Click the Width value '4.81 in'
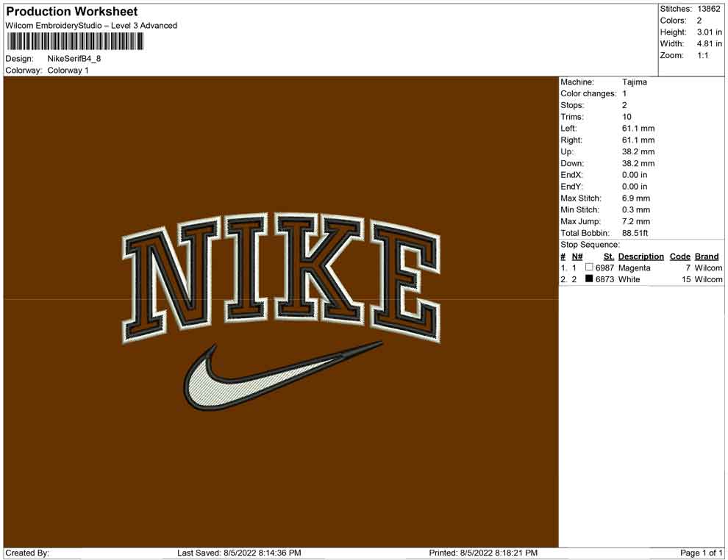 pyautogui.click(x=709, y=43)
